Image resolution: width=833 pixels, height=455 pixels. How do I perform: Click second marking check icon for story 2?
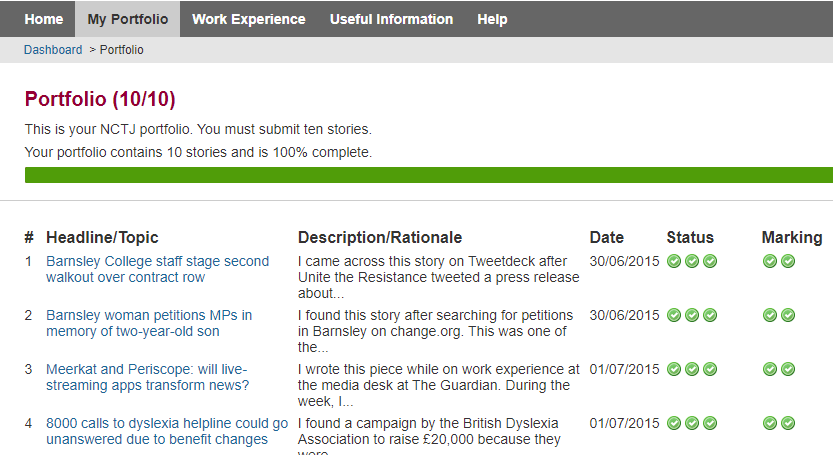tap(788, 316)
